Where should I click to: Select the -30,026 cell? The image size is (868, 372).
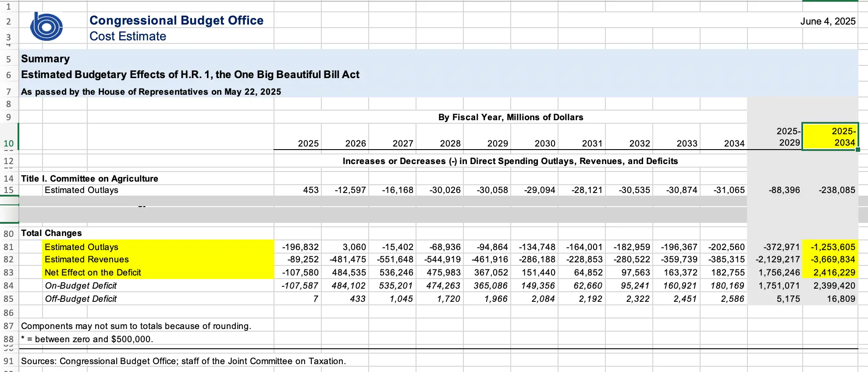[445, 190]
